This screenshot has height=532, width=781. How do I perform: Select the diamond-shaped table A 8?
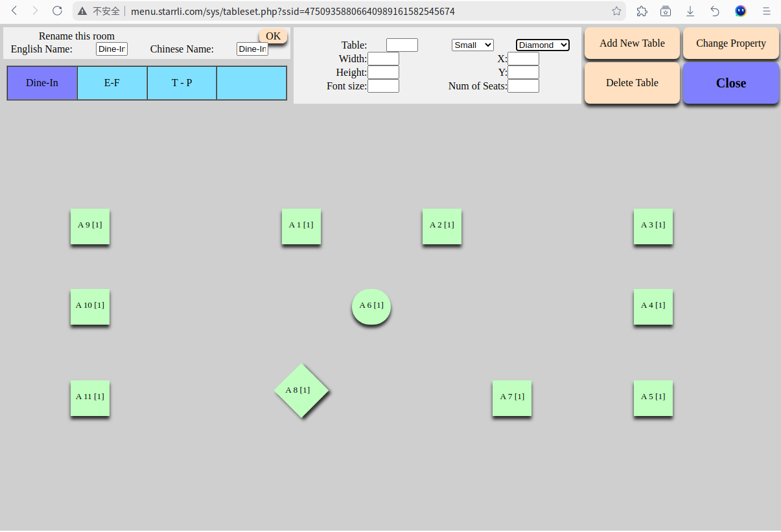[301, 390]
